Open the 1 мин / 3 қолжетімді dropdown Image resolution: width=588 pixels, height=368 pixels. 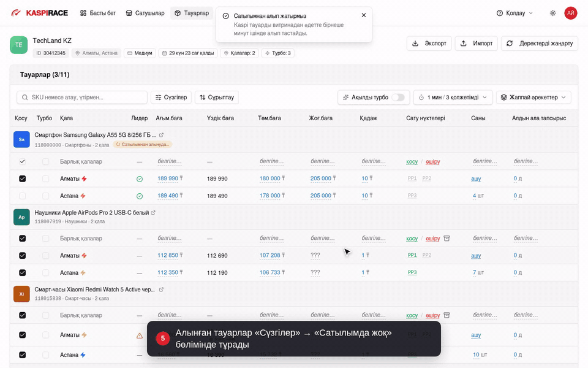pyautogui.click(x=453, y=98)
